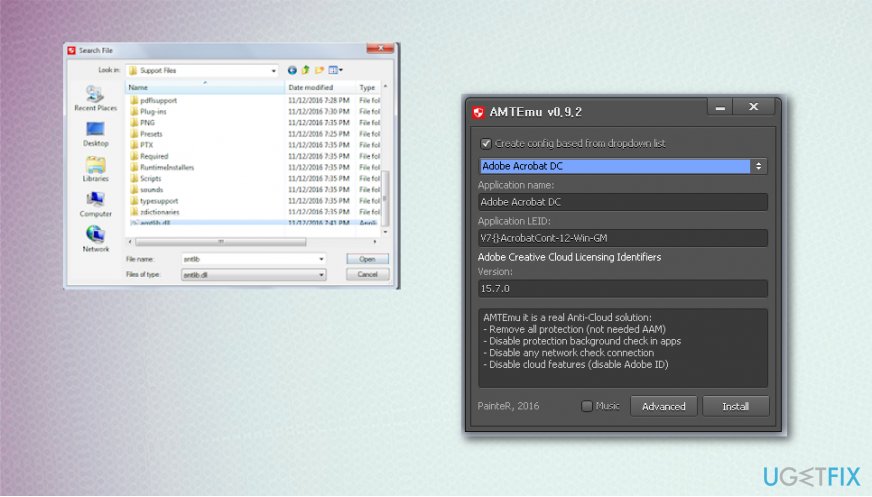Click the Install button in AMTEmu
The image size is (872, 497).
coord(735,406)
